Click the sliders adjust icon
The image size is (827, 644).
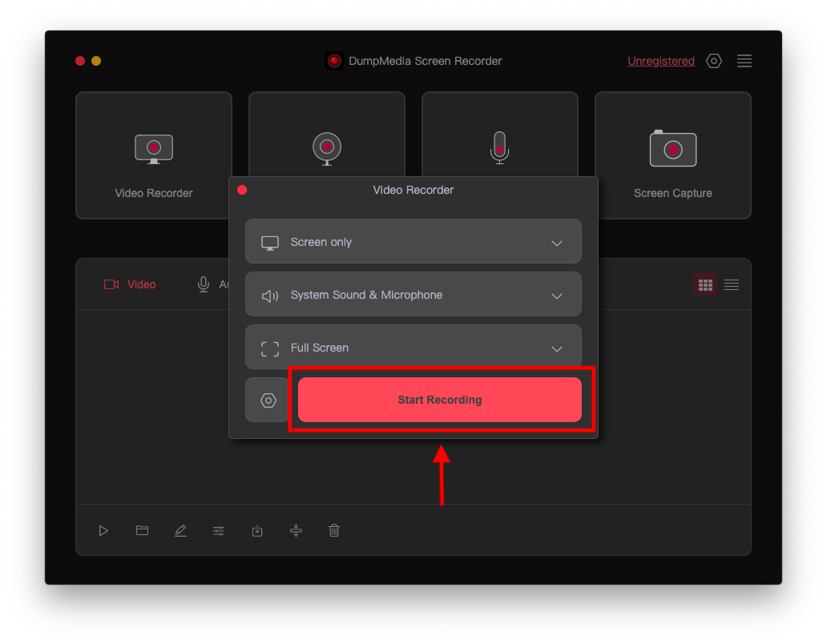[x=219, y=531]
